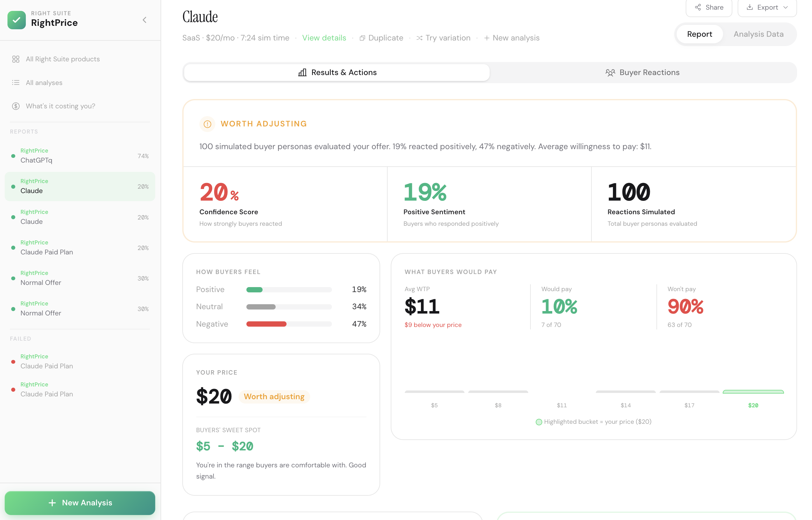
Task: Click the green New Analysis button
Action: pos(80,503)
